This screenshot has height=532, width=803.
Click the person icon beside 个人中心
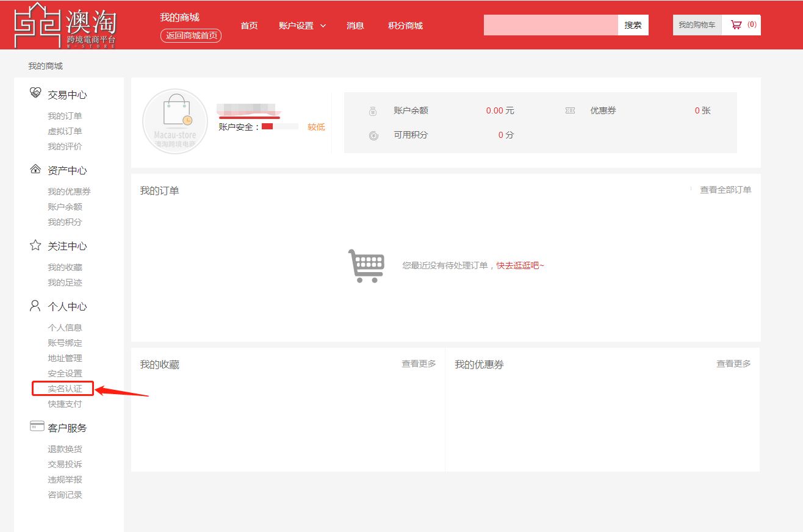[x=35, y=306]
